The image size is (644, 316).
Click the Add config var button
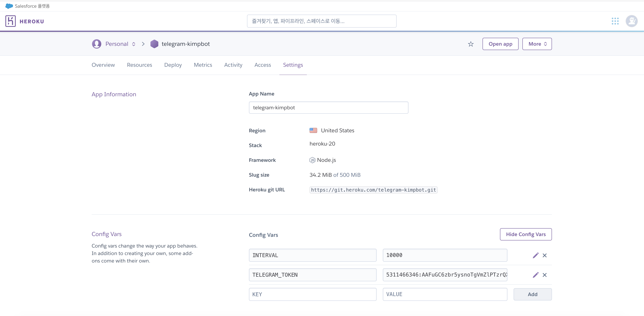pyautogui.click(x=532, y=294)
